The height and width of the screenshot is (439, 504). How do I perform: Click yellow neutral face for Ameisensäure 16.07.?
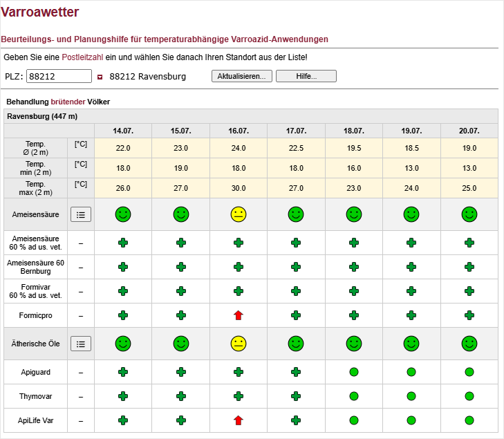[x=239, y=214]
